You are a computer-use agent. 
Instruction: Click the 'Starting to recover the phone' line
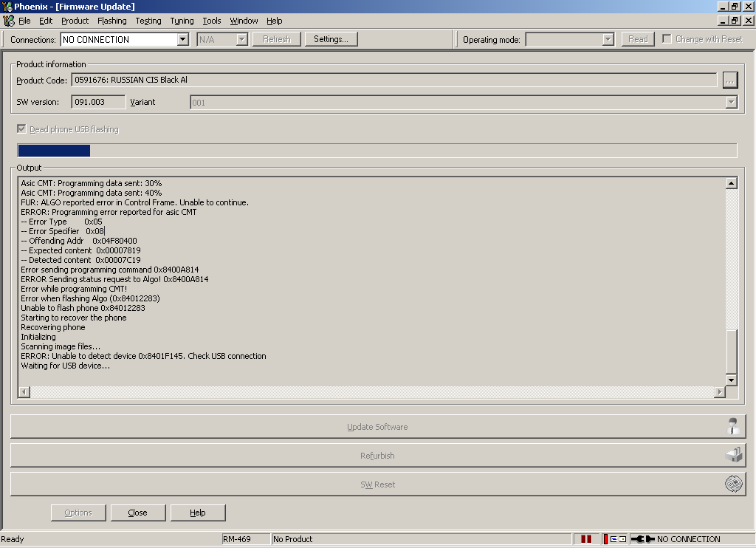point(73,318)
